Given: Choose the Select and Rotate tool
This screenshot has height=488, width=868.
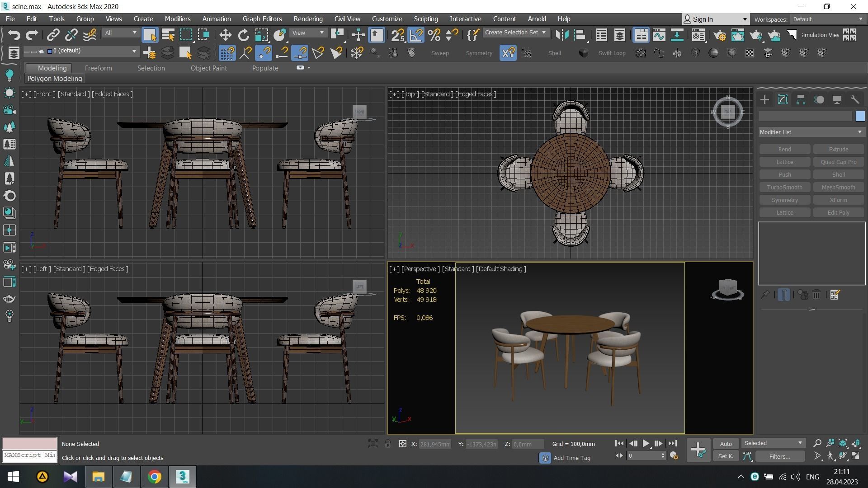Looking at the screenshot, I should (243, 35).
